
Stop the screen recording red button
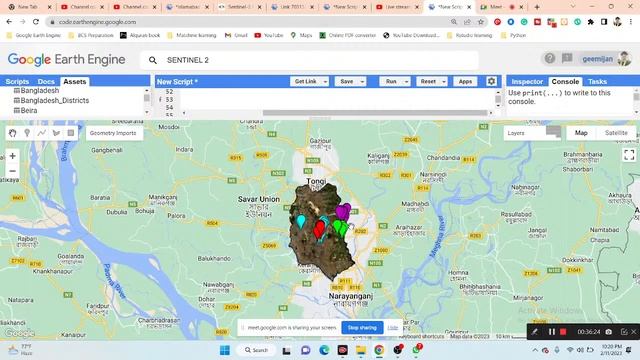tap(563, 332)
